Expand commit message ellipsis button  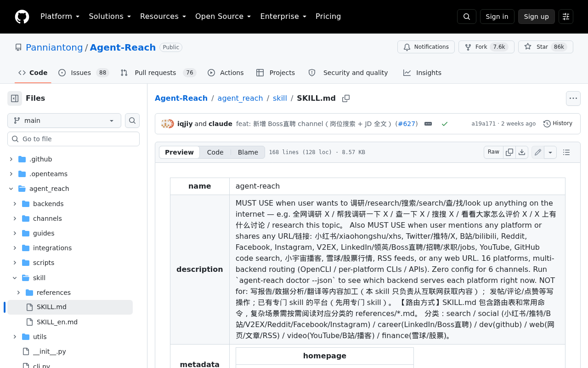[428, 124]
